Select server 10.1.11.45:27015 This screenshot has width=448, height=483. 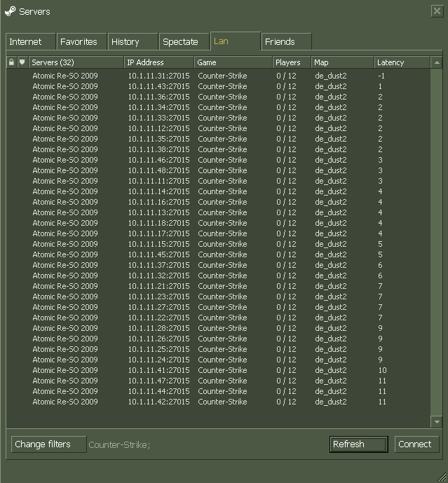click(218, 254)
